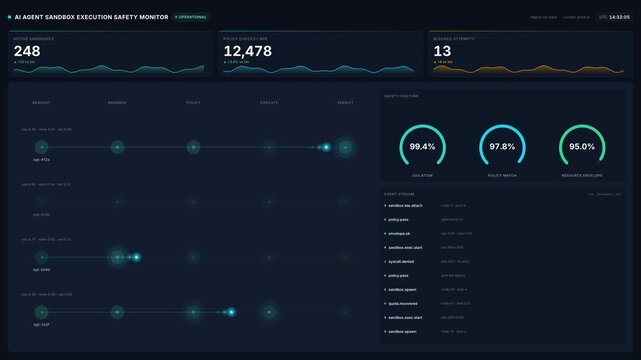Click the agt-2e9d agent label
This screenshot has width=641, height=360.
click(x=41, y=270)
